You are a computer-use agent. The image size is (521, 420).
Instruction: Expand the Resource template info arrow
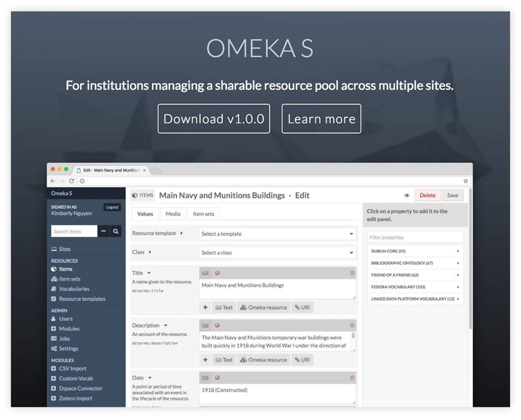pyautogui.click(x=181, y=233)
